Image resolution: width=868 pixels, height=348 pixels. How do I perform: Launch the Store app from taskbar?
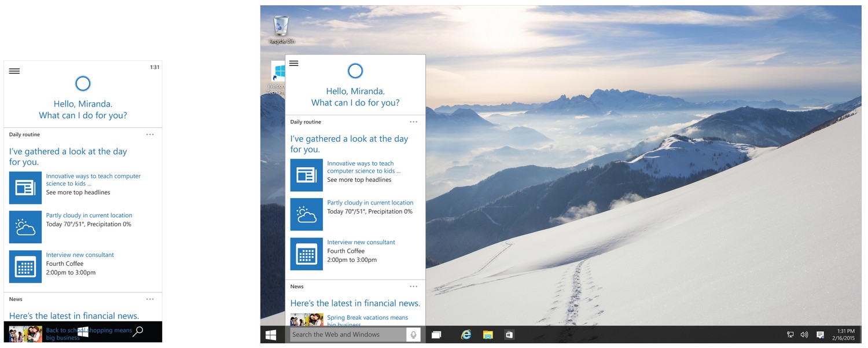(x=509, y=335)
